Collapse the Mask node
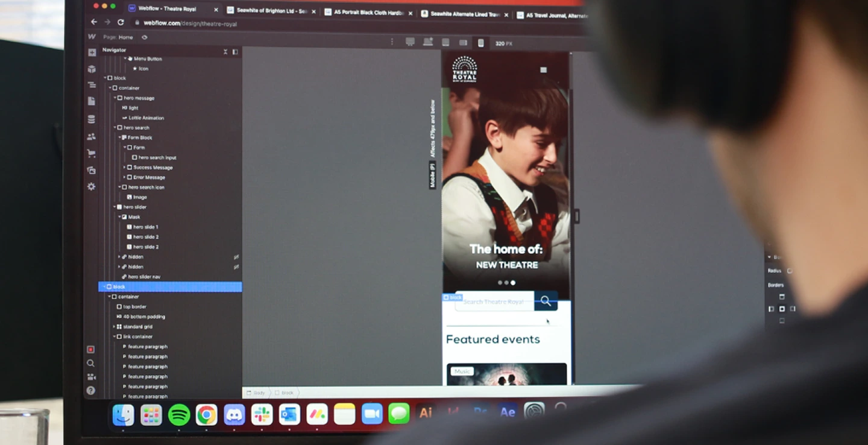Image resolution: width=868 pixels, height=445 pixels. point(119,216)
